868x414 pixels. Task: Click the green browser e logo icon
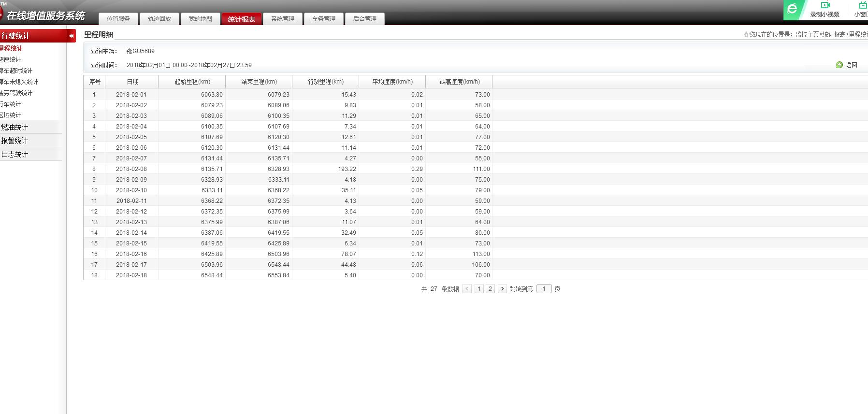click(792, 9)
